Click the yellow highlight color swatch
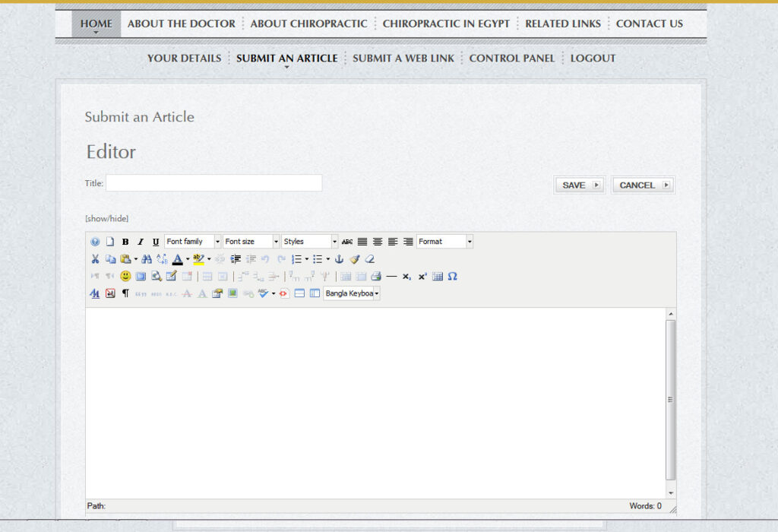The image size is (778, 532). pyautogui.click(x=198, y=259)
